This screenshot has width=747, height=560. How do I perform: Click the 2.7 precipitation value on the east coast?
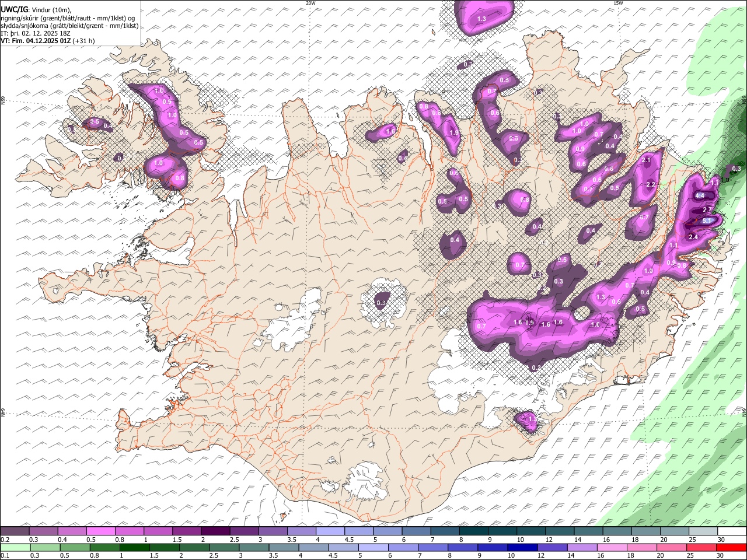(x=707, y=209)
